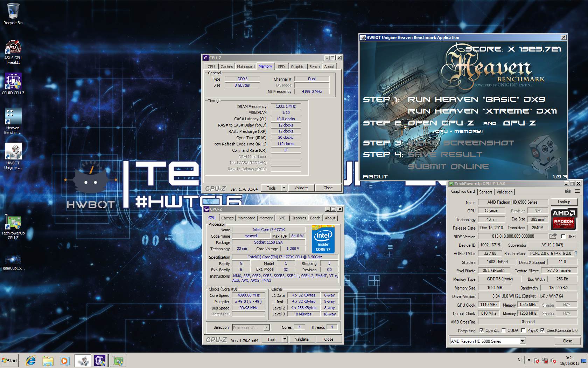Switch to GPU-Z taskbar item
Viewport: 588px width, 368px height.
click(x=118, y=361)
